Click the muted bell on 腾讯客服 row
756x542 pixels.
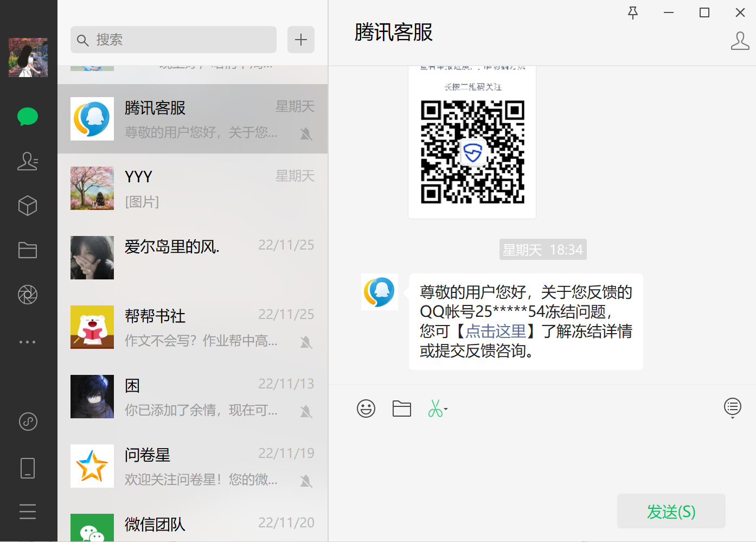coord(306,133)
